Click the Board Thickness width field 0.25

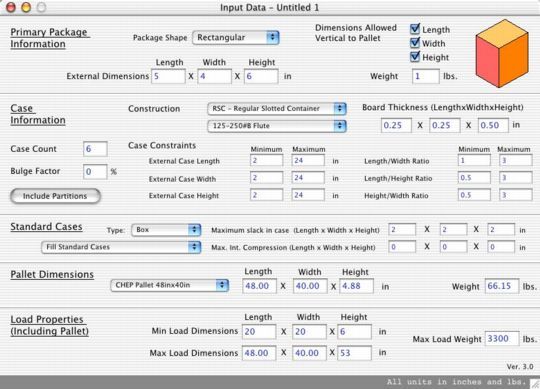[x=445, y=125]
